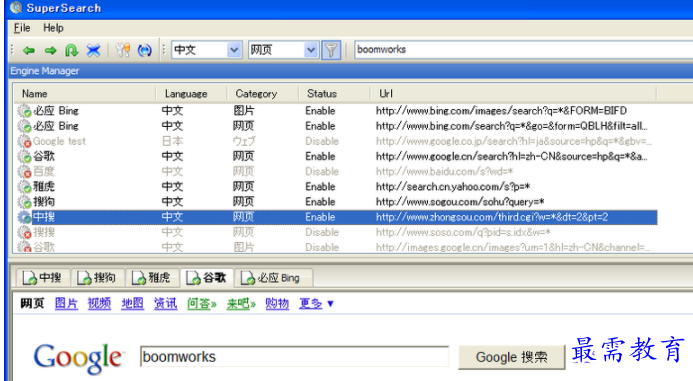The width and height of the screenshot is (693, 381).
Task: Click the 必应 Bing 网页 row icon
Action: tap(24, 126)
